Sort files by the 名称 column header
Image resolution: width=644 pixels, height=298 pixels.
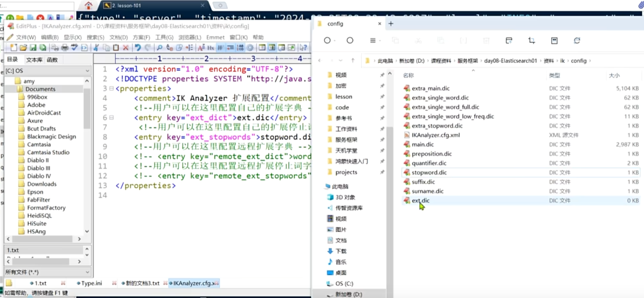(408, 75)
